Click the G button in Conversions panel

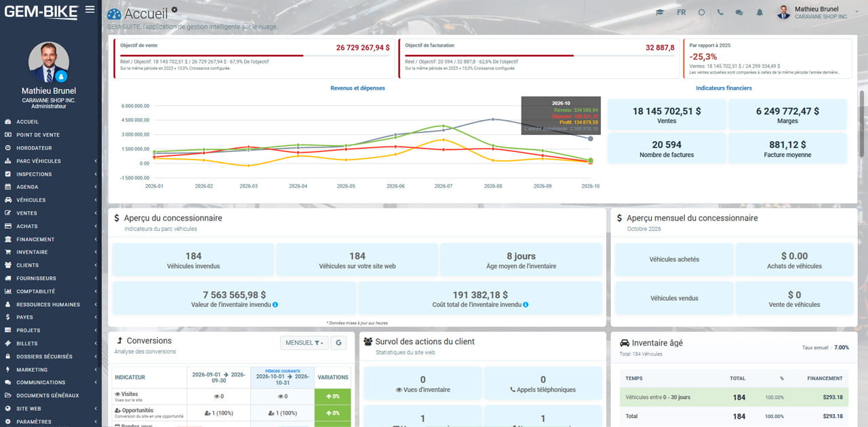[338, 343]
